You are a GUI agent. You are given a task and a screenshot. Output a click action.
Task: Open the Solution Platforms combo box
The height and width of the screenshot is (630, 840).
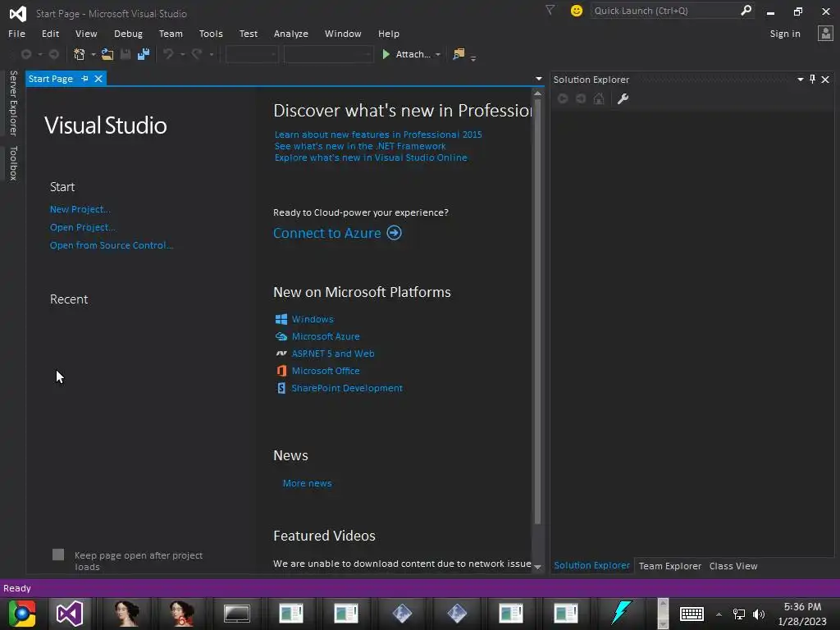(328, 54)
